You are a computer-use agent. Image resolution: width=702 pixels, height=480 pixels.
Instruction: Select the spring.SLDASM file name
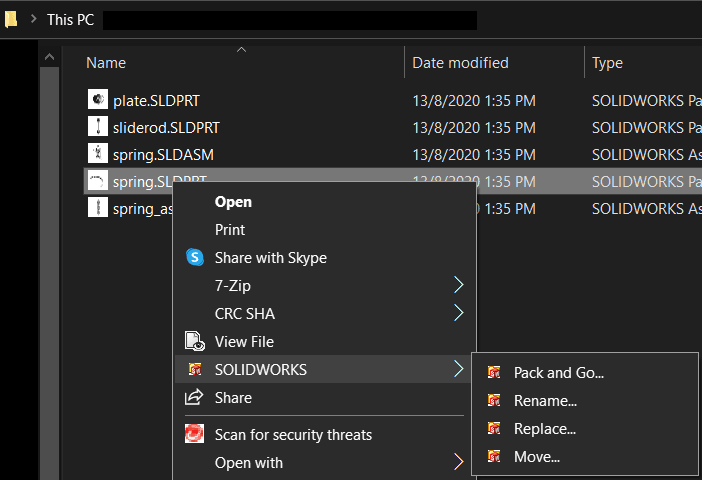click(x=163, y=155)
